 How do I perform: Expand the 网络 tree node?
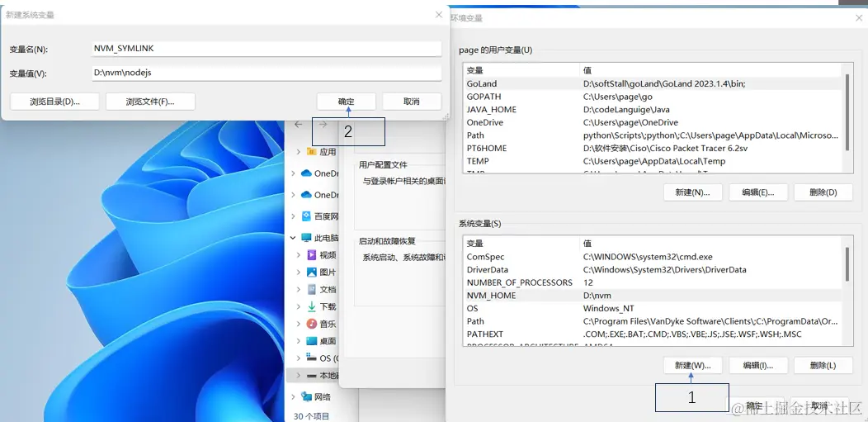tap(294, 396)
